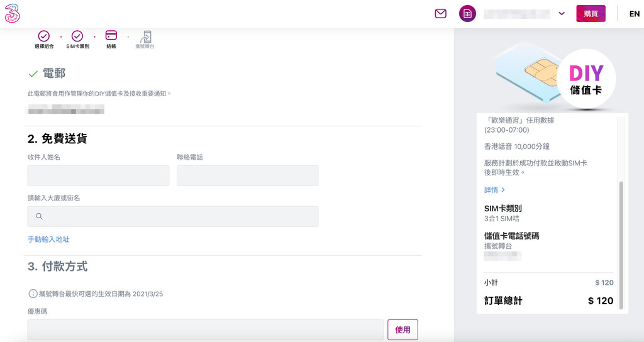Click the 結帳 credit card step icon
The image size is (644, 342).
click(x=111, y=35)
